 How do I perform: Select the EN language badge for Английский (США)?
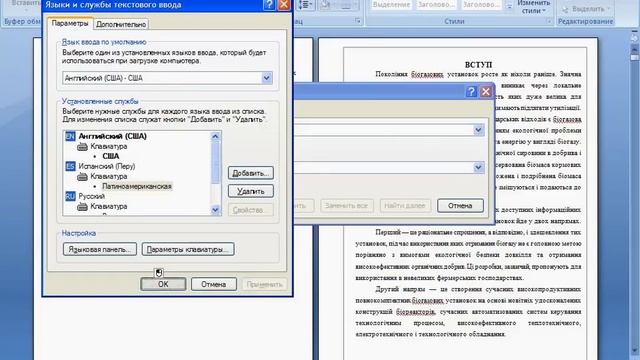(x=70, y=136)
